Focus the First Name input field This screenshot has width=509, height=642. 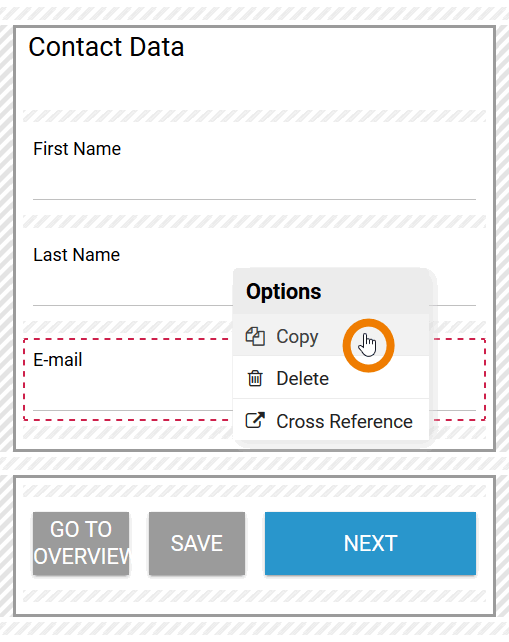point(254,183)
